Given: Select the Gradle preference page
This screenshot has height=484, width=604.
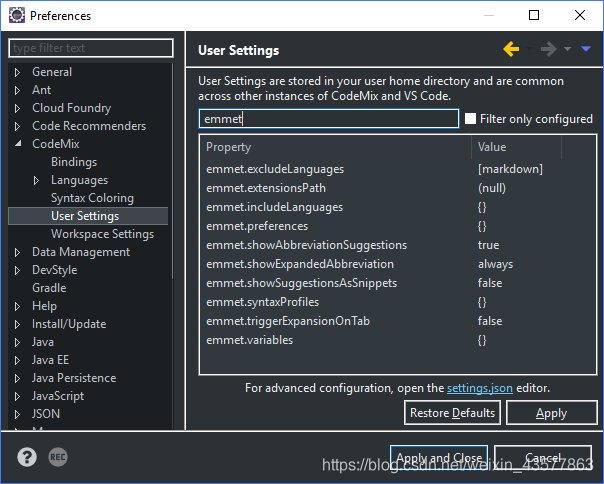Looking at the screenshot, I should point(49,288).
